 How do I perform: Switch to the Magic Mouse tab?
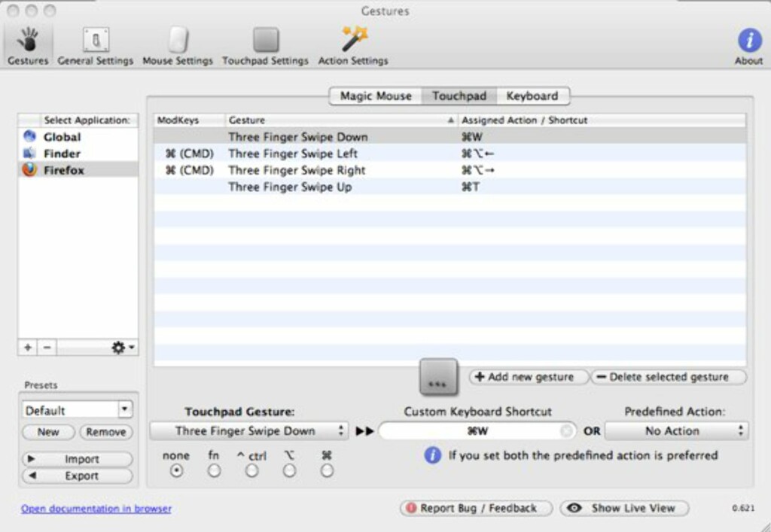click(x=376, y=96)
